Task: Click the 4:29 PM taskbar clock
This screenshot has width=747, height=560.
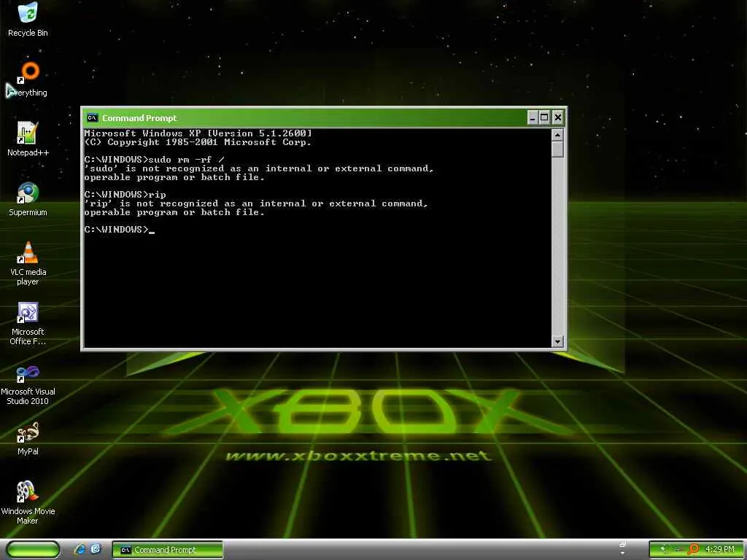Action: 720,550
